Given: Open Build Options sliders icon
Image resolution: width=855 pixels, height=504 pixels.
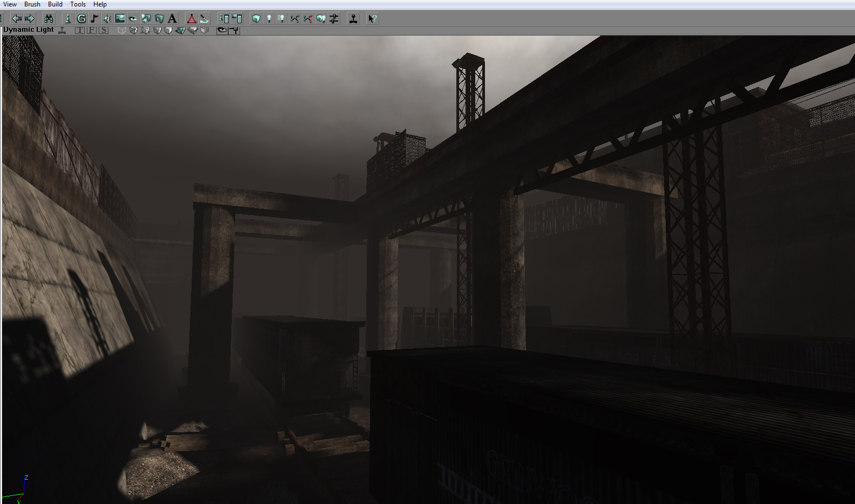Looking at the screenshot, I should [334, 19].
